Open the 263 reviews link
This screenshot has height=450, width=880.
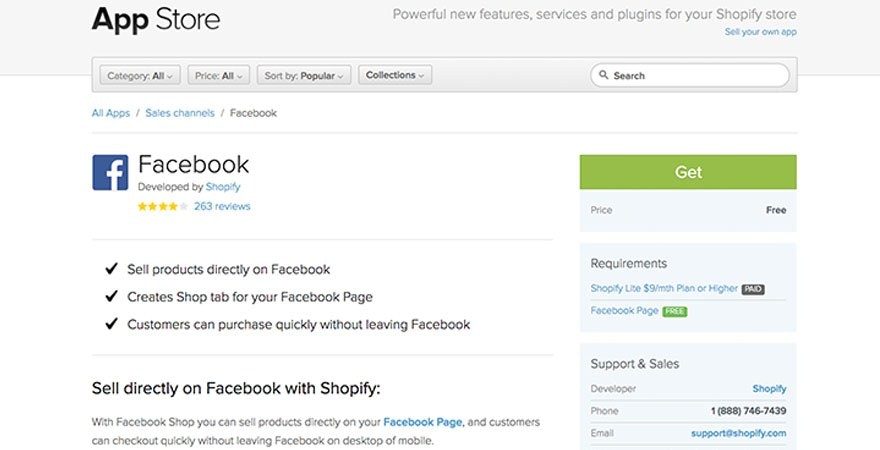(x=222, y=207)
